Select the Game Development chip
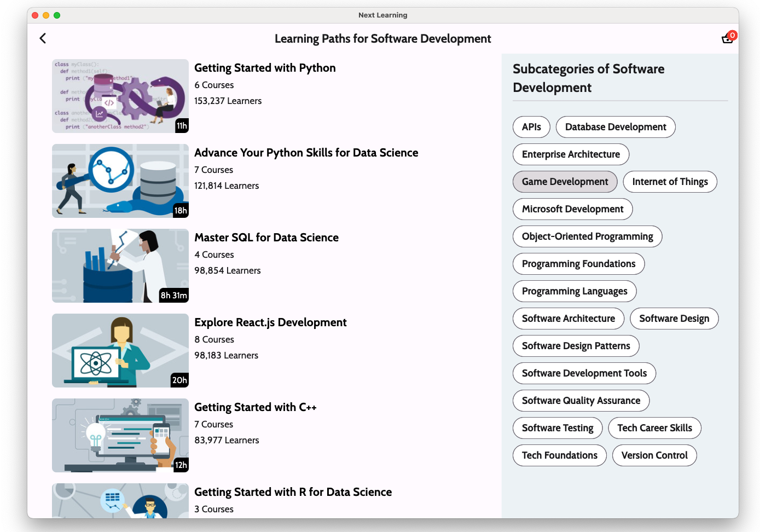Screen dimensions: 760x532 click(565, 182)
